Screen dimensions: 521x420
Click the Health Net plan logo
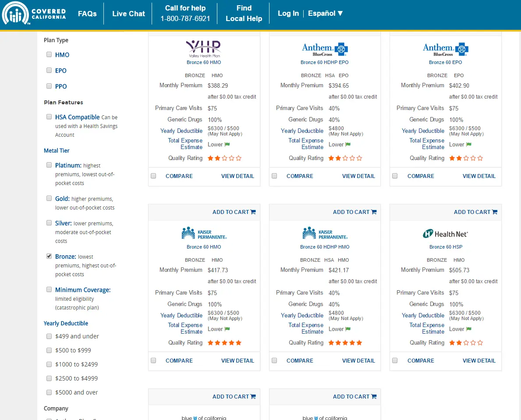[445, 234]
